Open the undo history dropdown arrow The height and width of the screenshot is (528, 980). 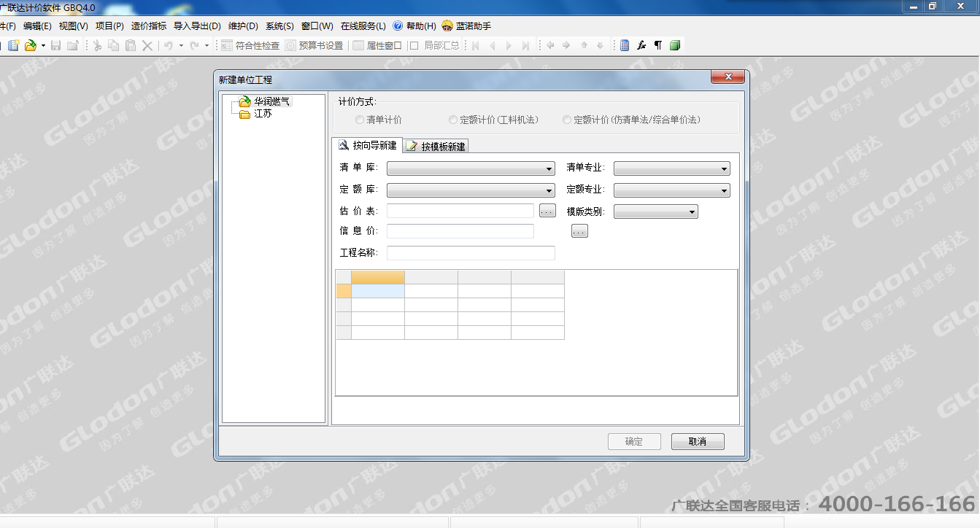pyautogui.click(x=181, y=45)
